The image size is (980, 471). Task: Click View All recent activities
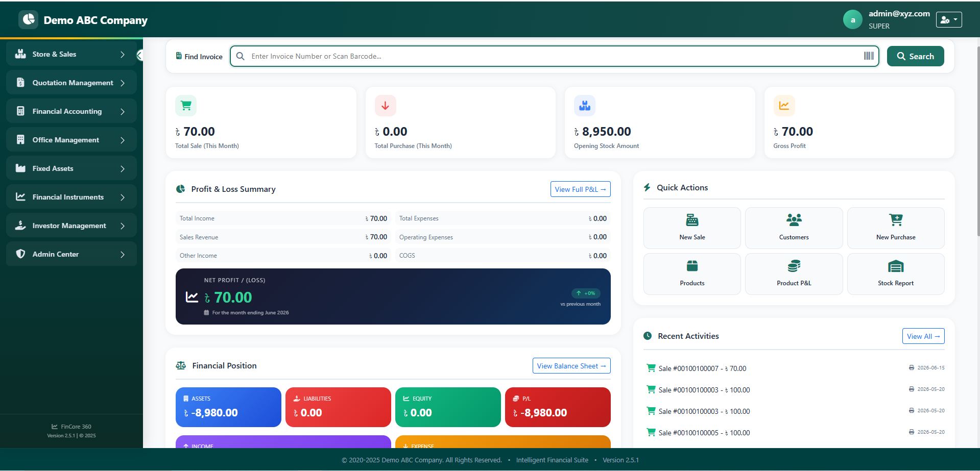coord(923,336)
